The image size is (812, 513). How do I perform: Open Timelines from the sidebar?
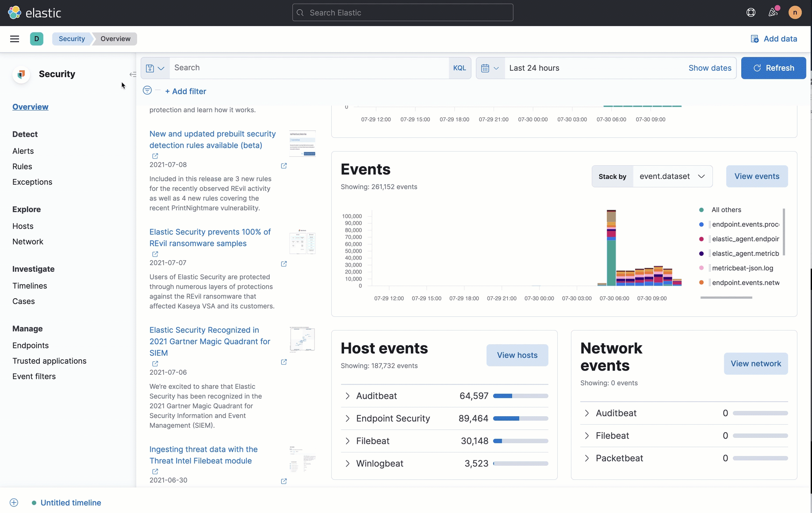click(30, 286)
